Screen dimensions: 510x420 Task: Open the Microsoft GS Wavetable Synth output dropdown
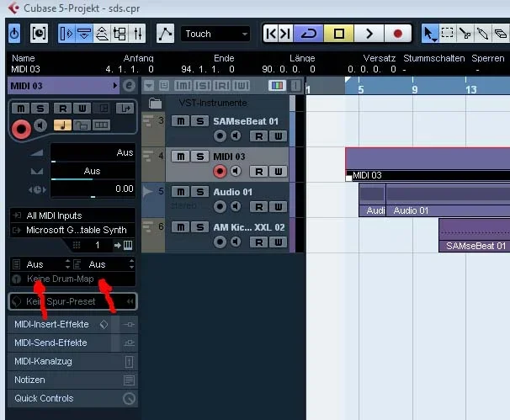[x=73, y=230]
